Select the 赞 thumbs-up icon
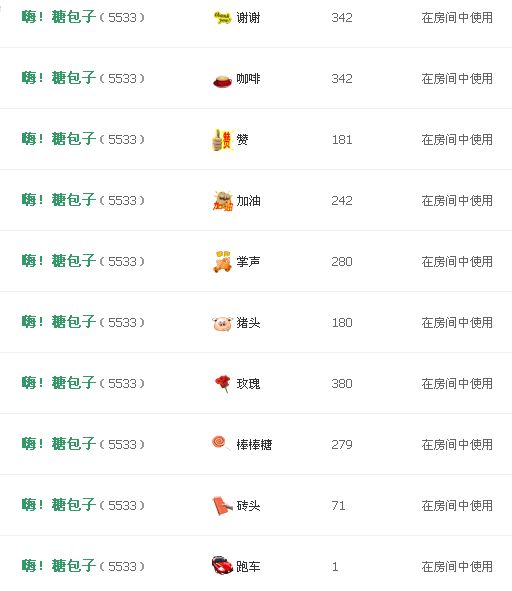The height and width of the screenshot is (591, 512). point(222,140)
